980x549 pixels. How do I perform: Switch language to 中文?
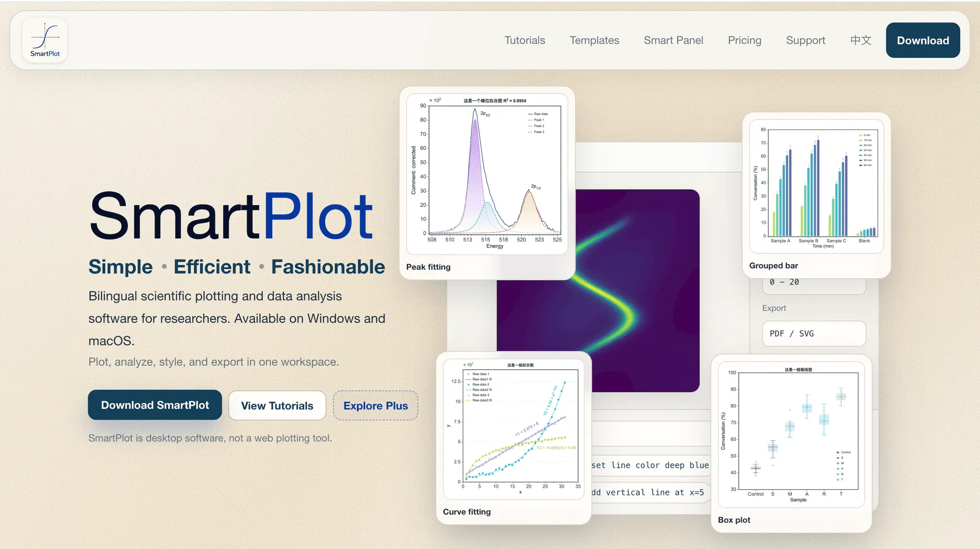coord(860,40)
